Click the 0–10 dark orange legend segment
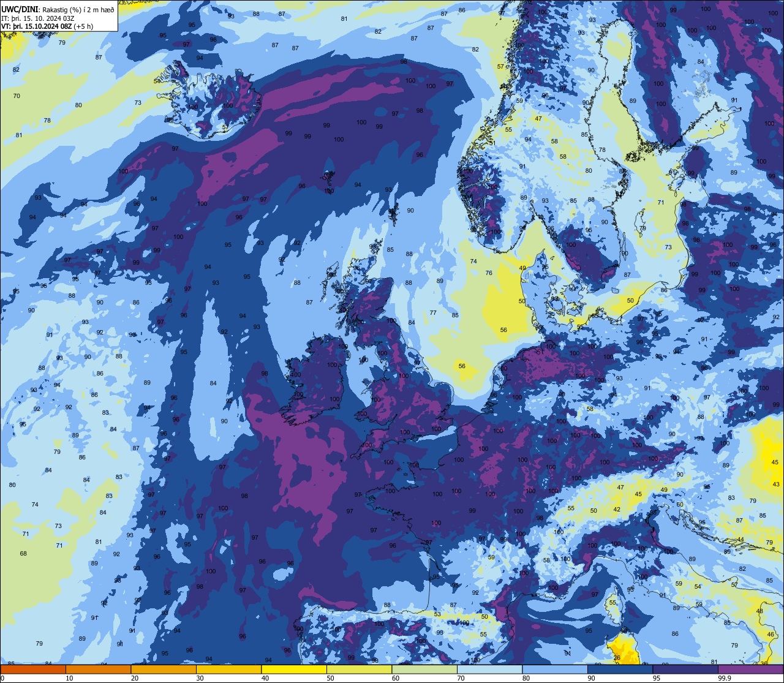Viewport: 784px width, 683px height. click(33, 670)
